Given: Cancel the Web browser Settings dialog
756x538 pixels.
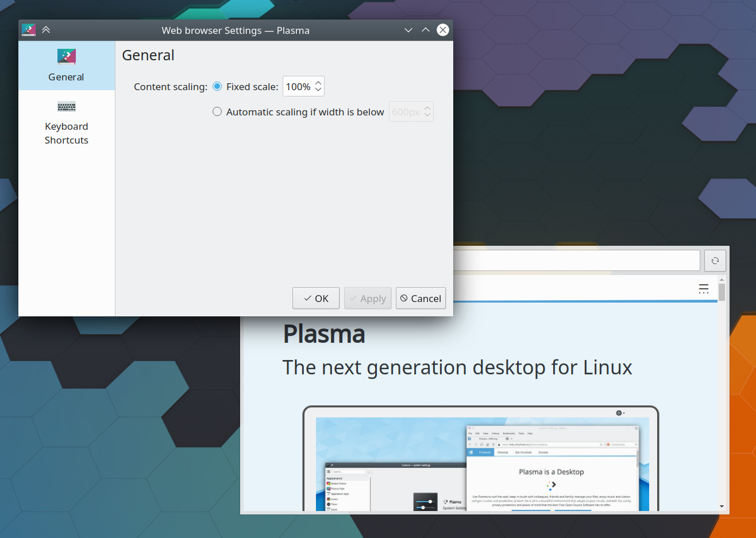Looking at the screenshot, I should (421, 298).
